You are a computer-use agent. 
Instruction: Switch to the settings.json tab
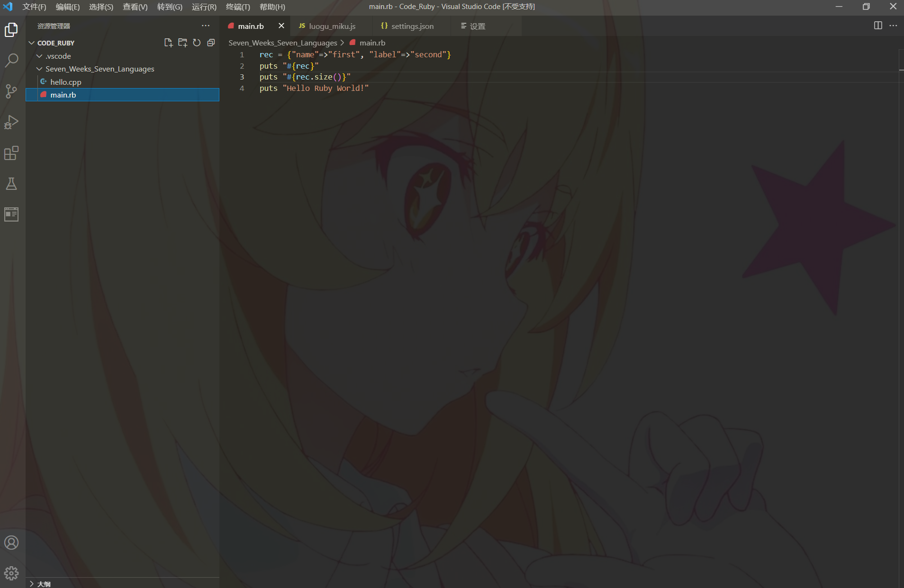[x=412, y=26]
